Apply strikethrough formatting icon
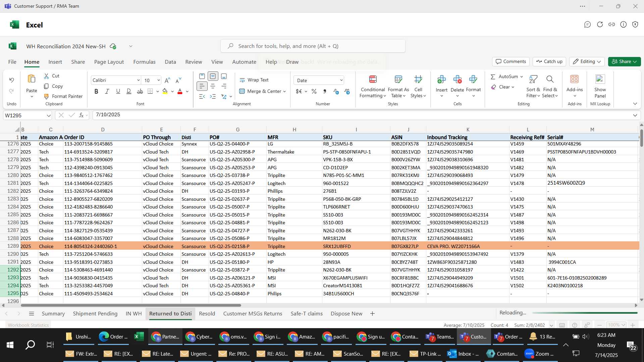 (x=140, y=91)
